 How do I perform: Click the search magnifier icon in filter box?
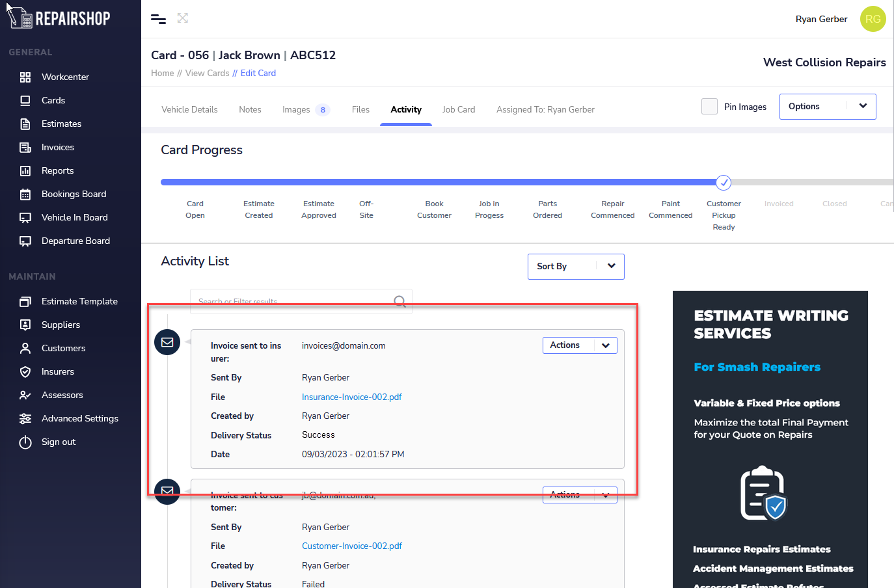400,301
